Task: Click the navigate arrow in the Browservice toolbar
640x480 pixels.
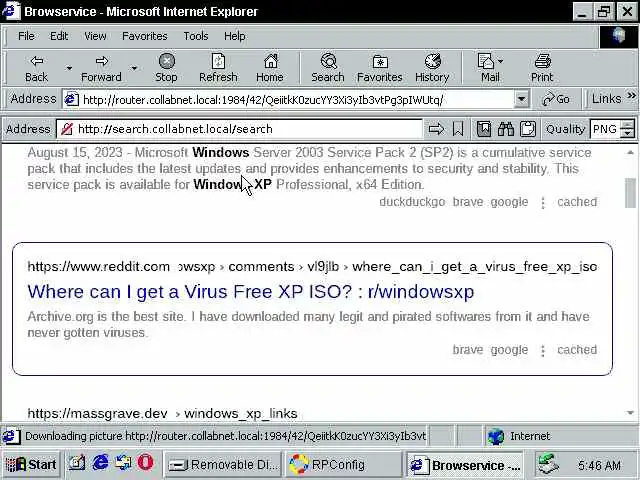Action: (436, 129)
